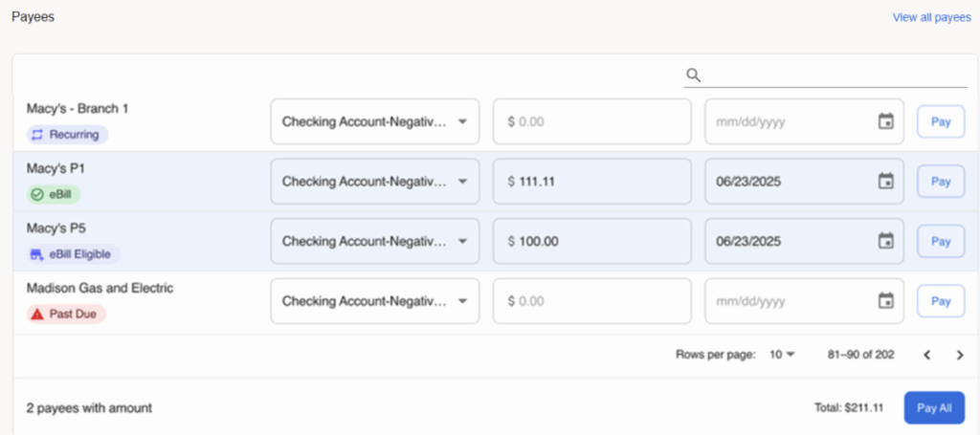
Task: Click date field for Madison Gas and Electric
Action: click(x=804, y=301)
